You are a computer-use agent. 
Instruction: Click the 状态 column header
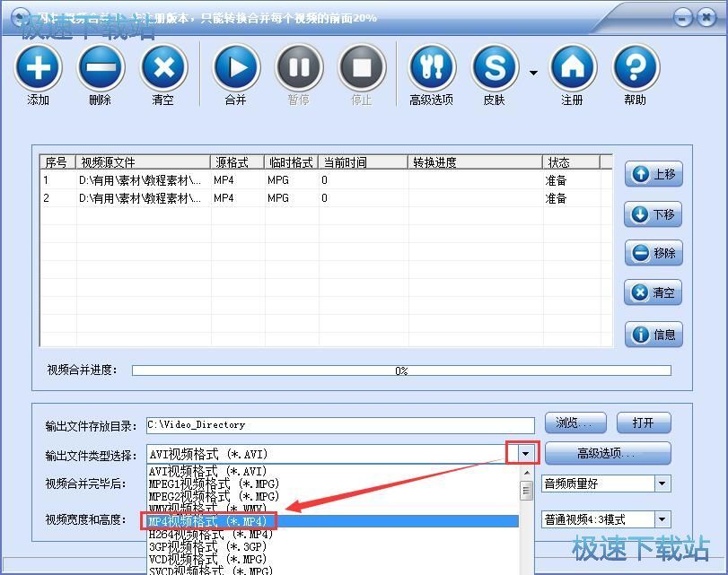point(571,162)
